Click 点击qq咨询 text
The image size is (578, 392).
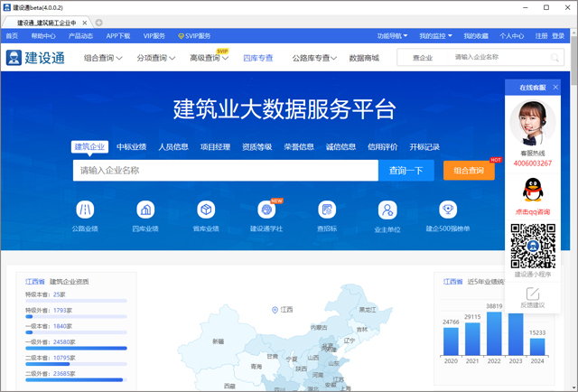click(x=533, y=211)
